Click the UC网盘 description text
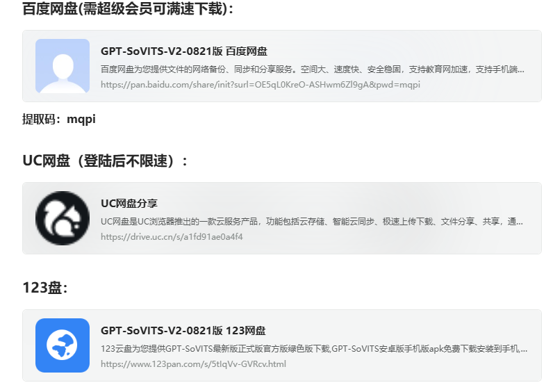This screenshot has width=553, height=392. pyautogui.click(x=312, y=221)
